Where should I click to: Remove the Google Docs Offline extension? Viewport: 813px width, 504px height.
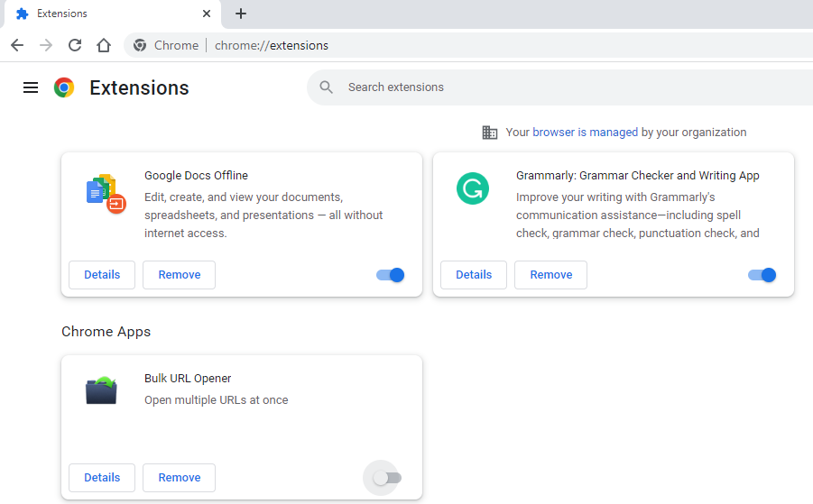(180, 274)
